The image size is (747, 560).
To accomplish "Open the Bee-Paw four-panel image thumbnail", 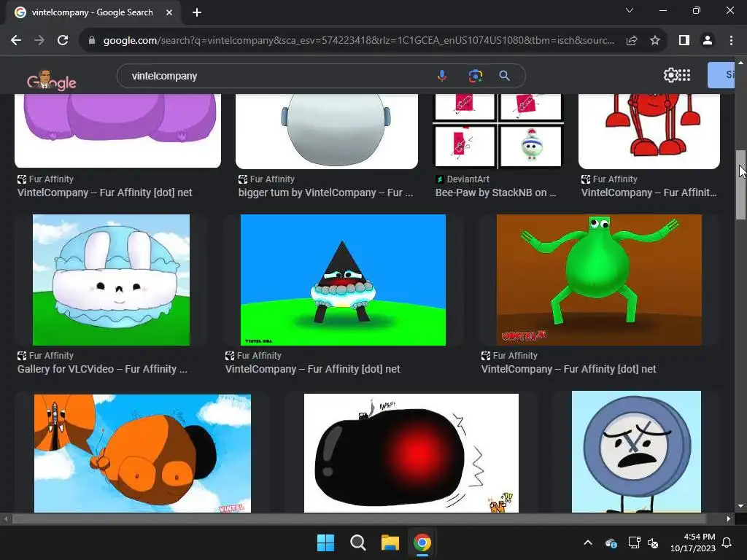I will tap(498, 131).
